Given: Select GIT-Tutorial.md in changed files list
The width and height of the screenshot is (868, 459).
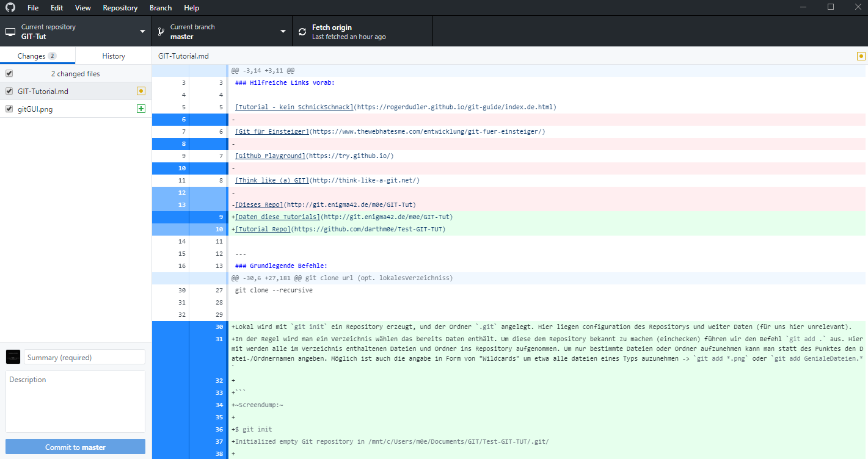Looking at the screenshot, I should pyautogui.click(x=76, y=91).
